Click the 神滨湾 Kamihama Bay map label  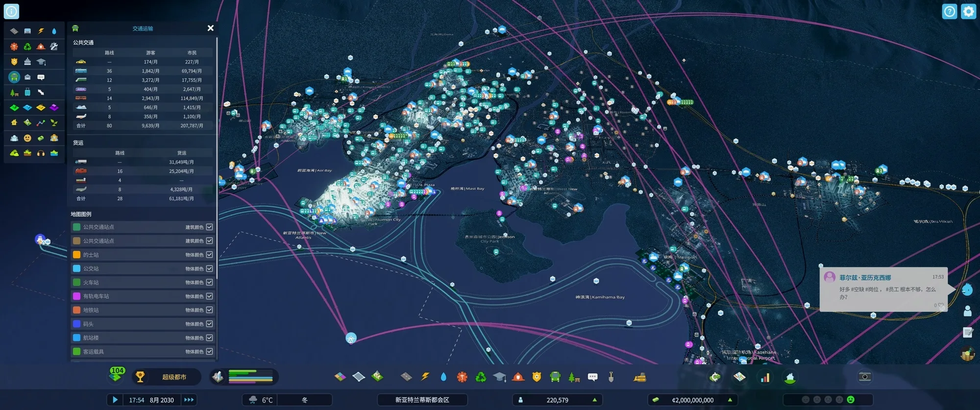(600, 297)
